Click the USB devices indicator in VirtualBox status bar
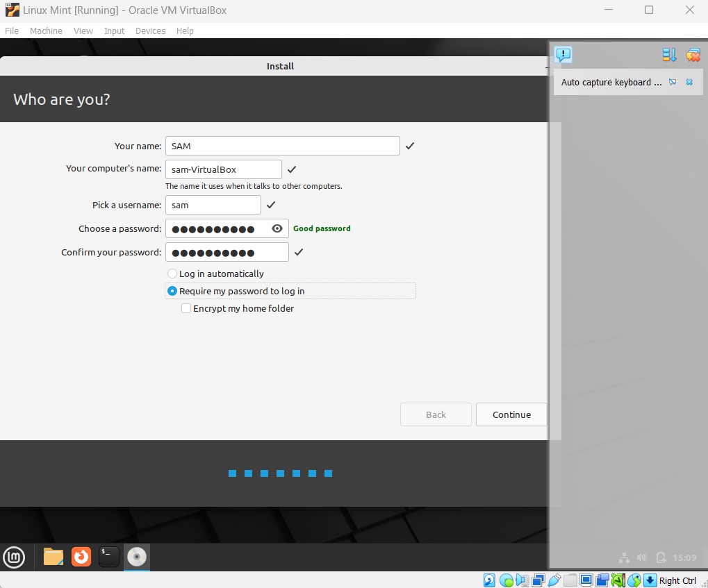 pos(554,580)
